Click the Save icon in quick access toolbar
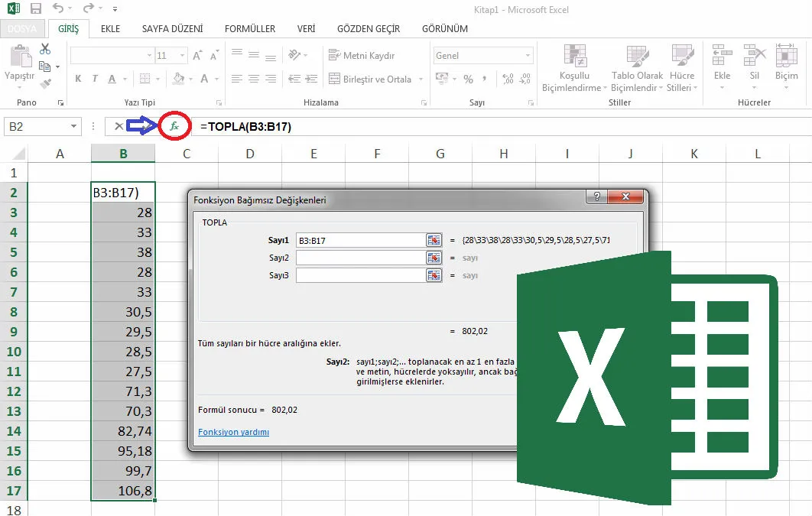The width and height of the screenshot is (812, 516). [36, 10]
